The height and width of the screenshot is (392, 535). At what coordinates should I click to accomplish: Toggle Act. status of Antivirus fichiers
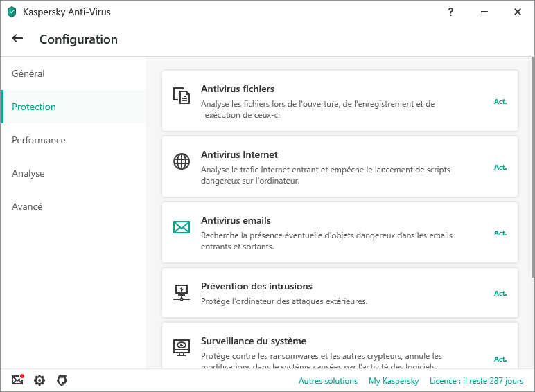[x=500, y=102]
